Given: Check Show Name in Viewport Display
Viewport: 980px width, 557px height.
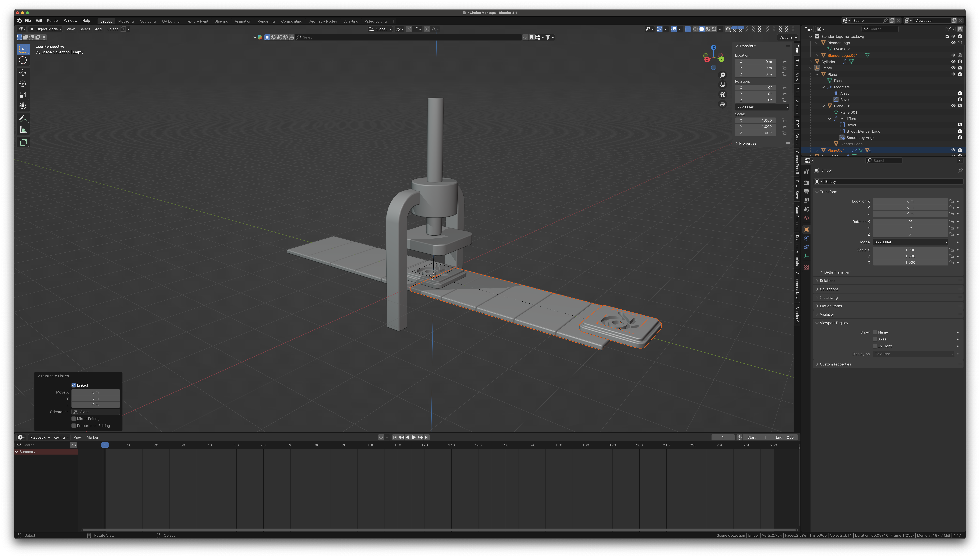Looking at the screenshot, I should point(875,332).
